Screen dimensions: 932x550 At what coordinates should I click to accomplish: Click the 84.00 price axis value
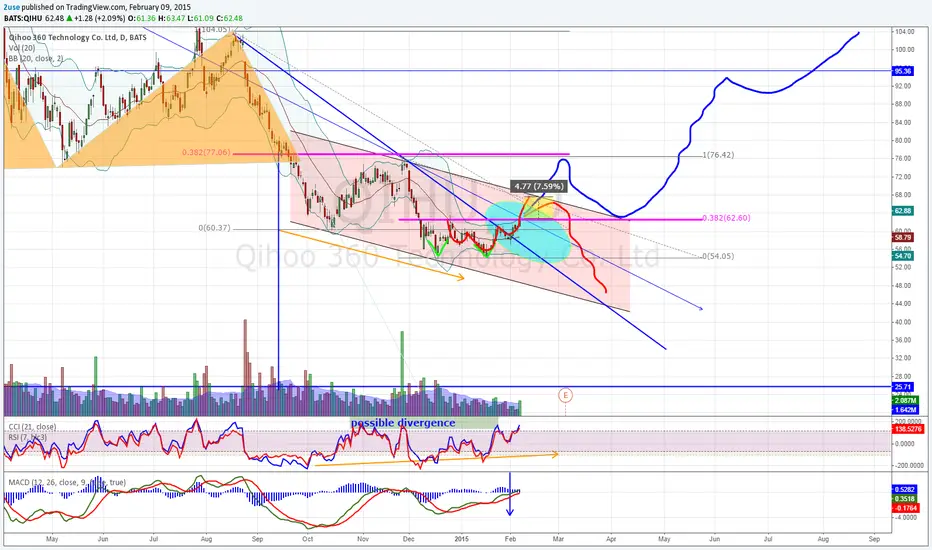903,122
